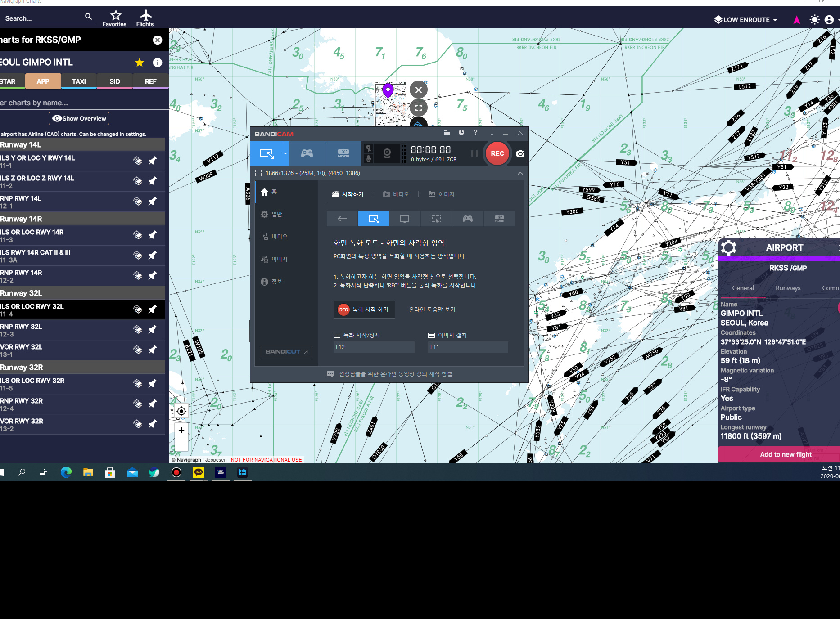Click Add to new flight button

786,454
